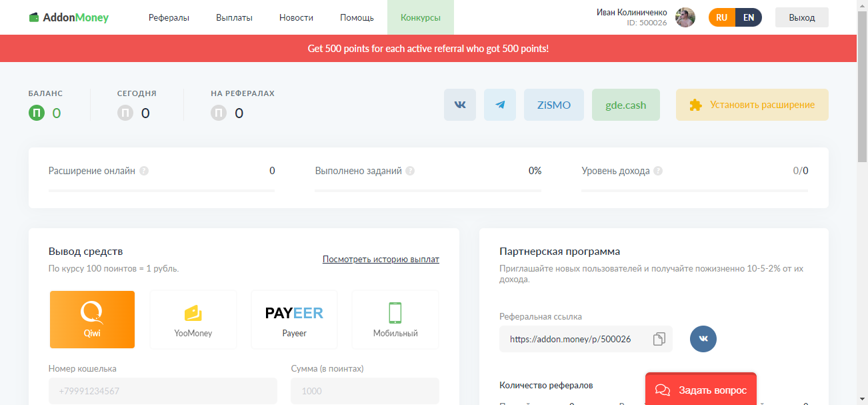Viewport: 868px width, 405px height.
Task: Click the ZiSMO partner button
Action: (554, 105)
